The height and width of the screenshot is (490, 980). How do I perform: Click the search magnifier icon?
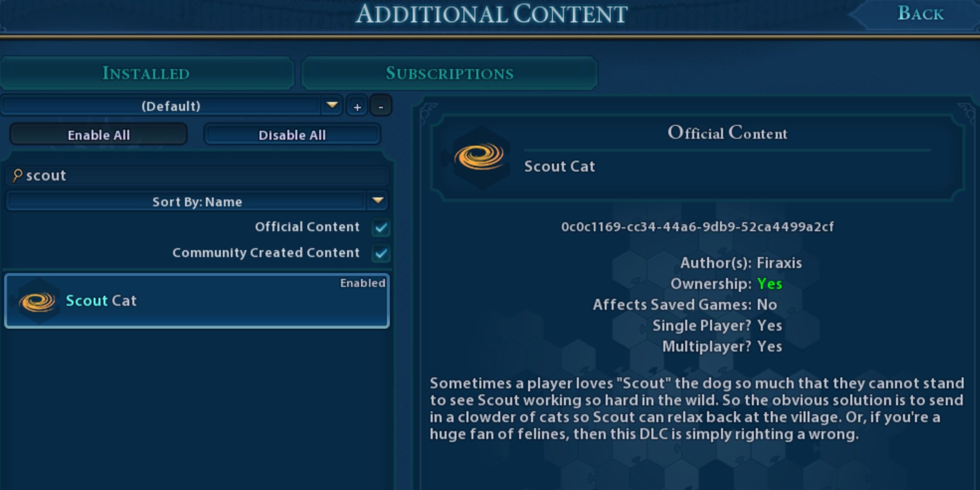[19, 175]
